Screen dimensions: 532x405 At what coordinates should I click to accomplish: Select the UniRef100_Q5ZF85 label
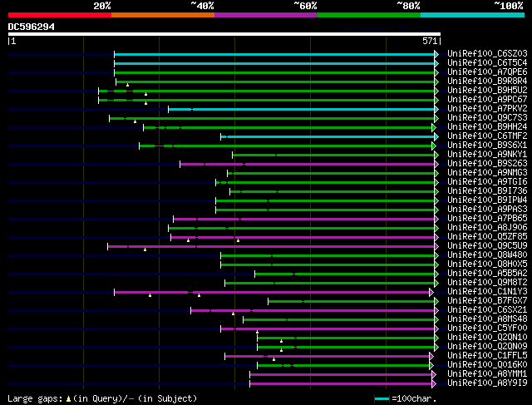487,237
